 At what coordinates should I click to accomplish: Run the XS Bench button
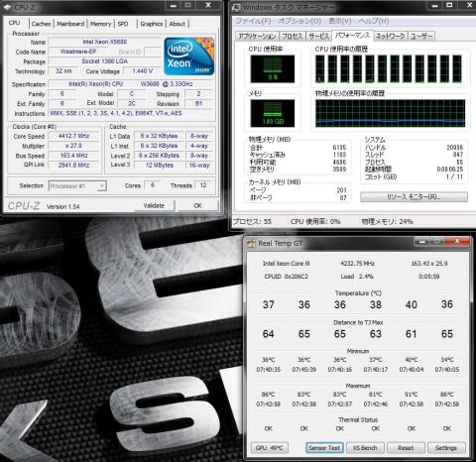click(x=365, y=448)
